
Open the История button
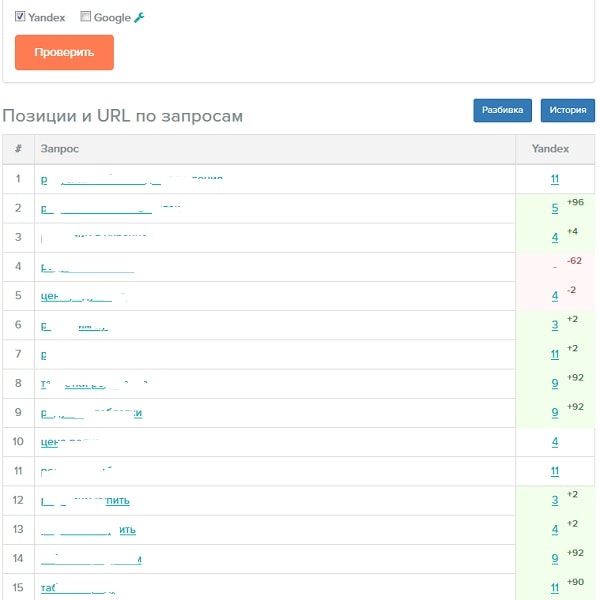click(x=567, y=111)
